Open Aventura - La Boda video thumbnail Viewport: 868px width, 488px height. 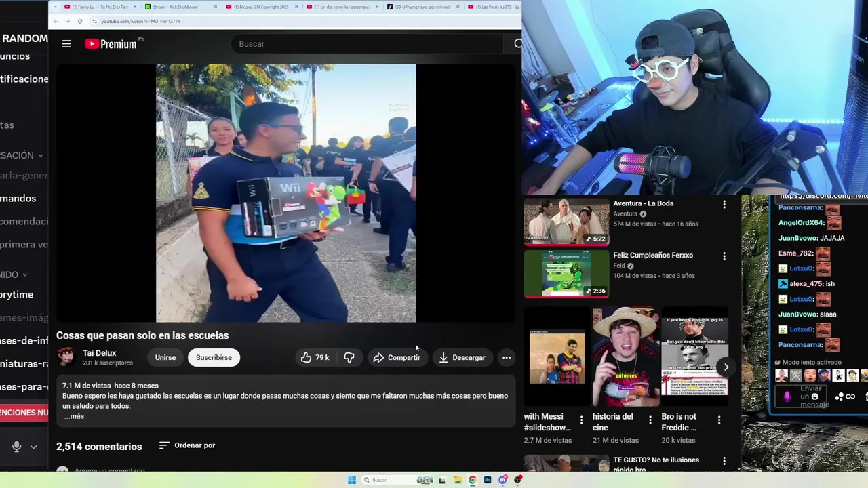click(566, 222)
